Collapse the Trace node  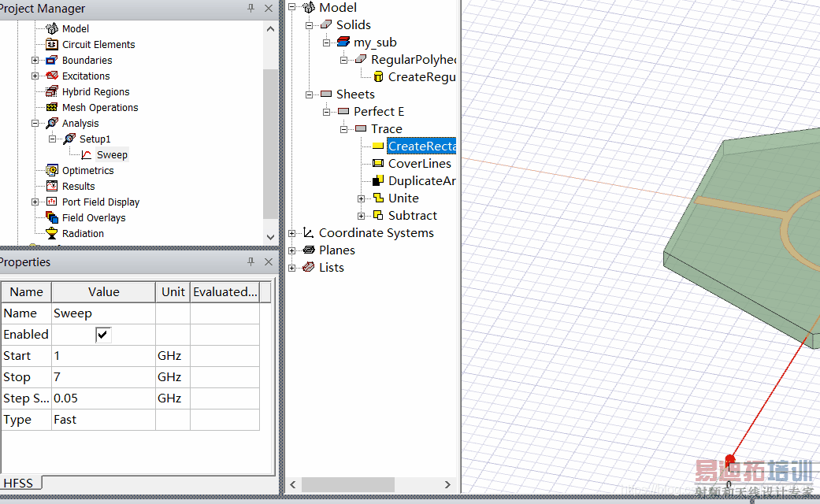(x=343, y=129)
